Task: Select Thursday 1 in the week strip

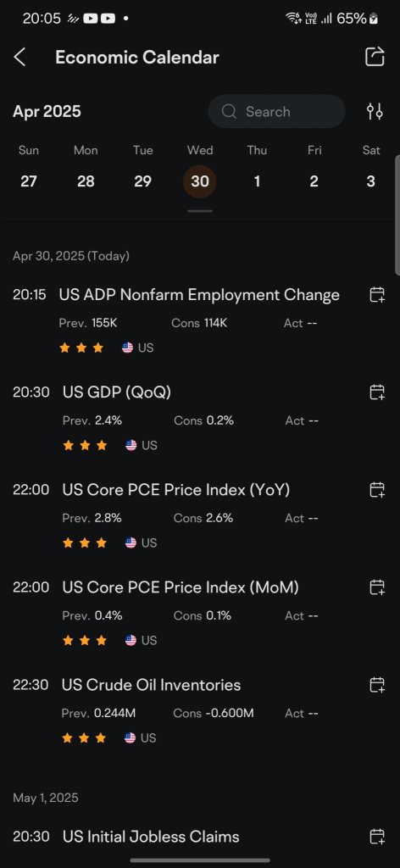Action: click(x=257, y=181)
